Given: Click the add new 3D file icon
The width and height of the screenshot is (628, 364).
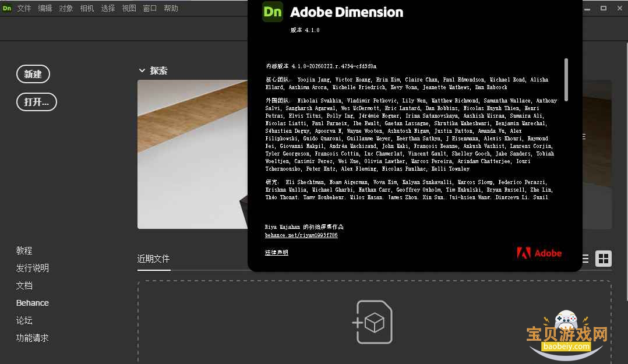Looking at the screenshot, I should click(x=372, y=322).
